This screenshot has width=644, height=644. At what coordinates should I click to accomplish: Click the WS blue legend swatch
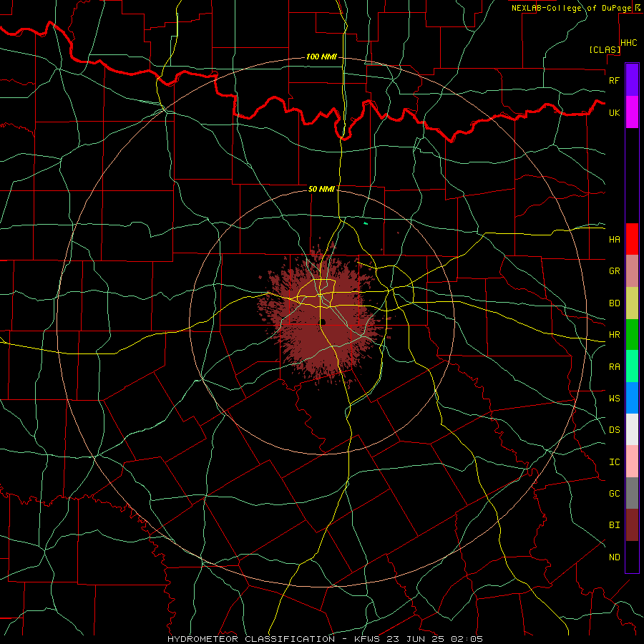[x=632, y=398]
